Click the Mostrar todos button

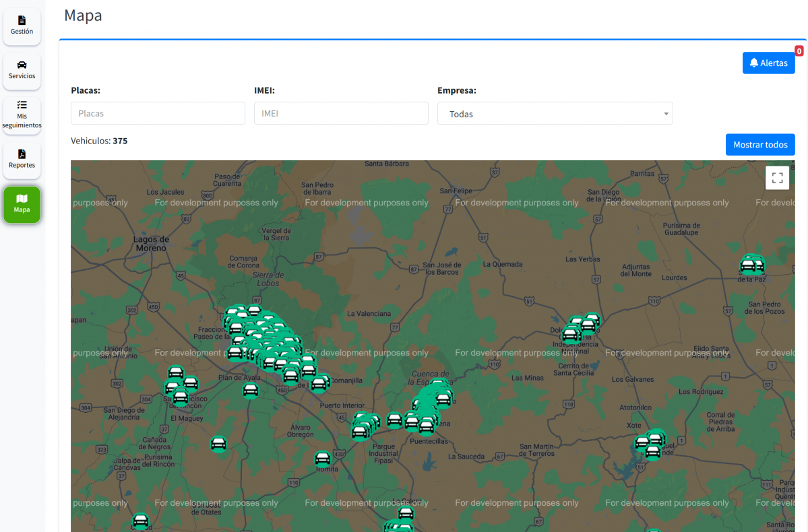[x=759, y=145]
